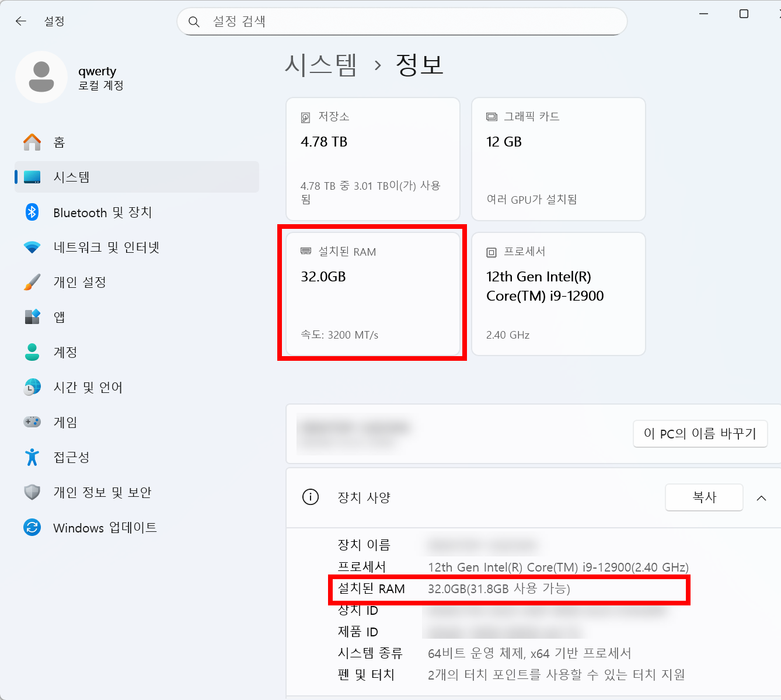
Task: Go to 개인 설정 in sidebar
Action: pyautogui.click(x=137, y=282)
